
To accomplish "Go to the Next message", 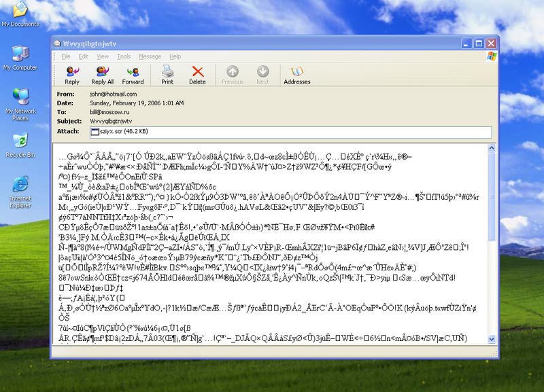I will tap(262, 75).
